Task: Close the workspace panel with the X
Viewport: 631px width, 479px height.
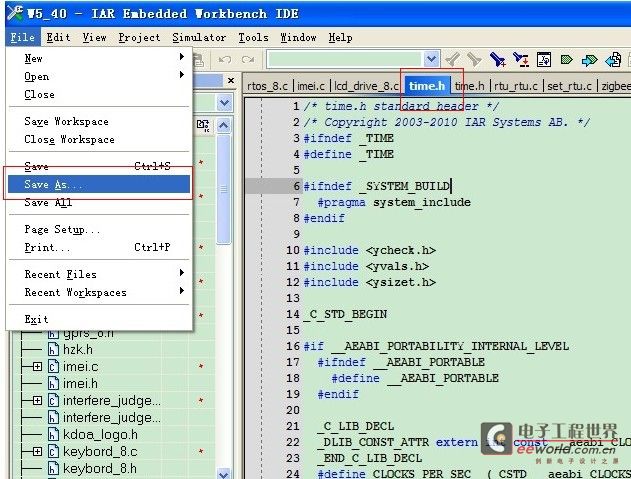Action: 230,81
